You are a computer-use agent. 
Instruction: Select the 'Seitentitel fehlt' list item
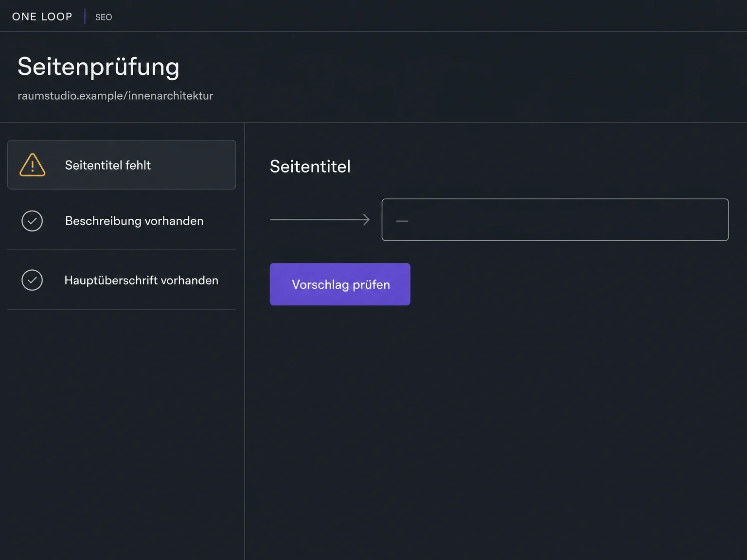(x=122, y=165)
